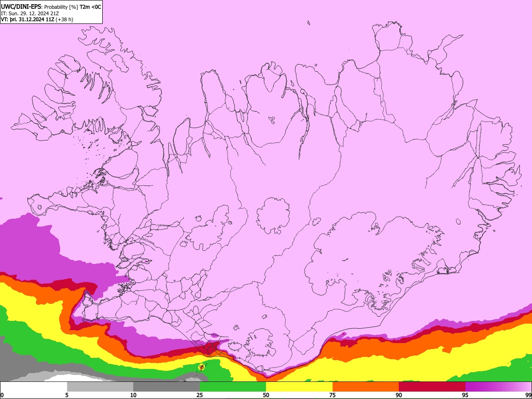The image size is (532, 399).
Task: Click the 'VT: þri. 31.12.2024 11Z' line
Action: (27, 19)
